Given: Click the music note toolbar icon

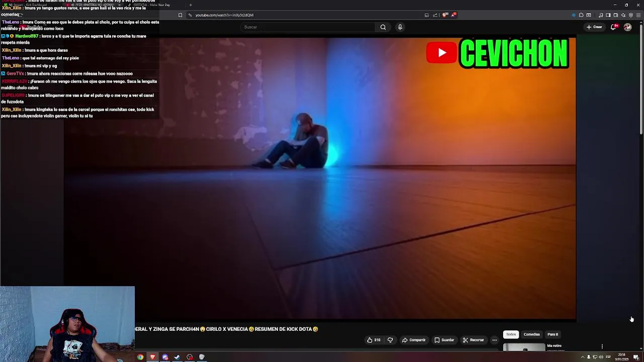Looking at the screenshot, I should pos(601,15).
